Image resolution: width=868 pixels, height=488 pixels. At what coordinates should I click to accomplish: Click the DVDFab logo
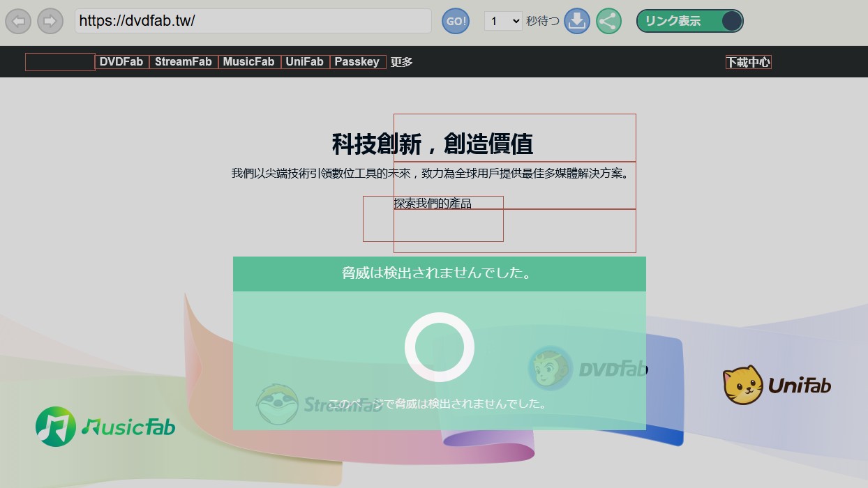588,368
